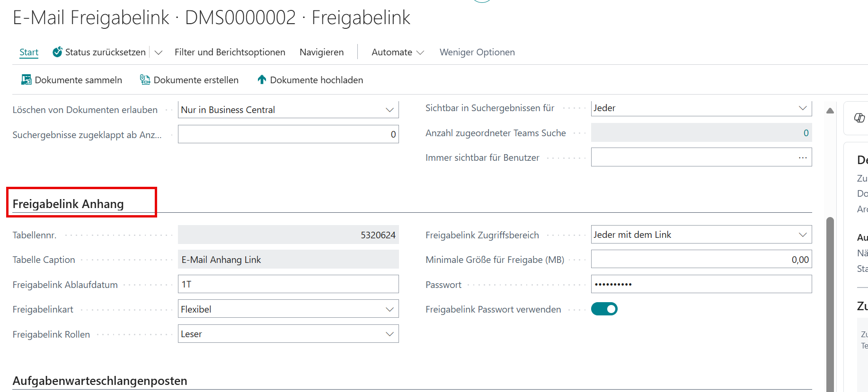This screenshot has width=868, height=392.
Task: Click the Status zurücksetzen icon
Action: click(57, 52)
